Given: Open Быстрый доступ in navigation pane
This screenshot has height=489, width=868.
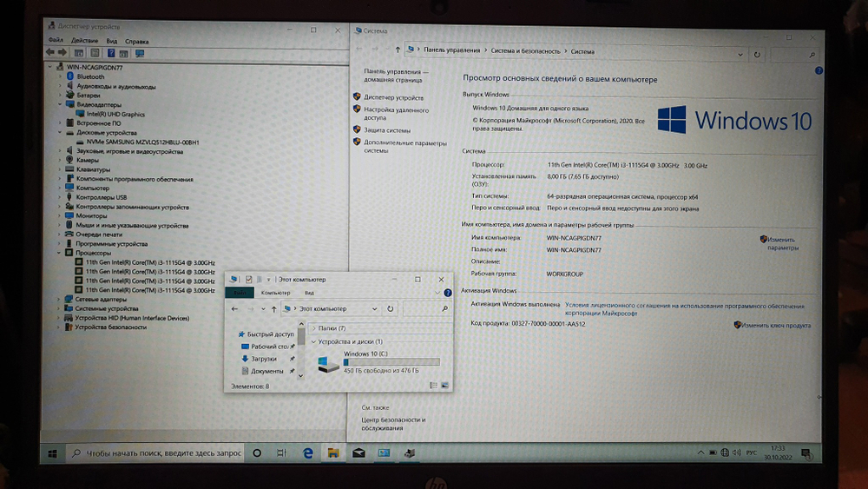Looking at the screenshot, I should 270,334.
